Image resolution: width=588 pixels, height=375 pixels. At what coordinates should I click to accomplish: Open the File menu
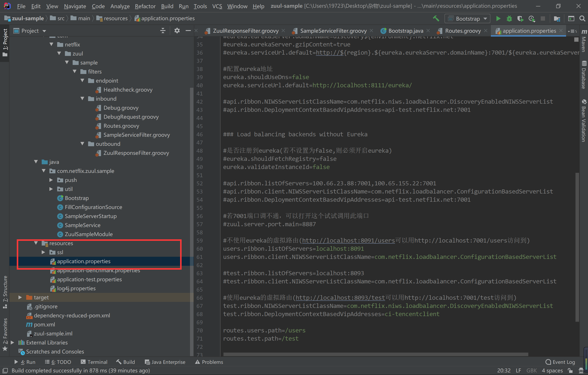21,6
